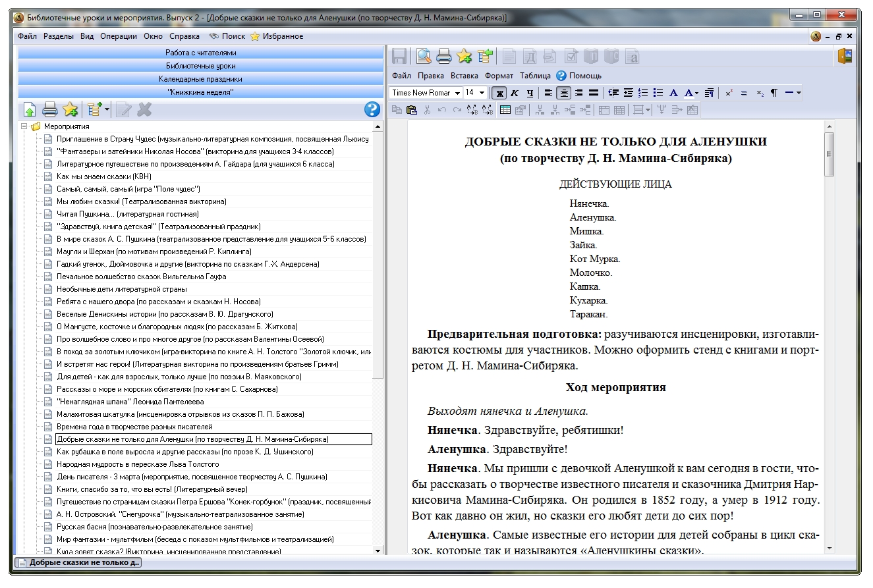Click the cut scissors icon
This screenshot has width=873, height=588.
pyautogui.click(x=427, y=110)
